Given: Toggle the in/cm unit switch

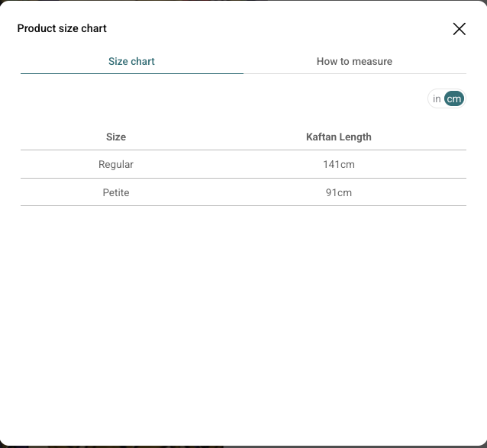Looking at the screenshot, I should click(x=447, y=99).
